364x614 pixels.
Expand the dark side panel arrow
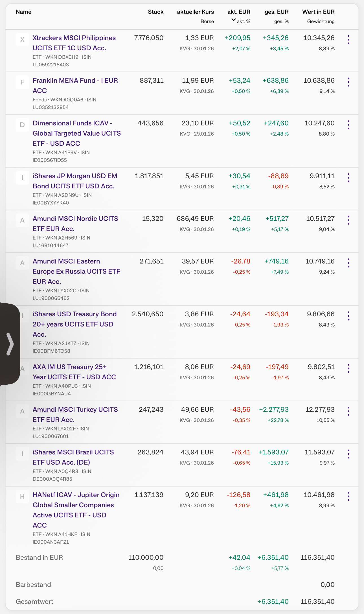[10, 344]
